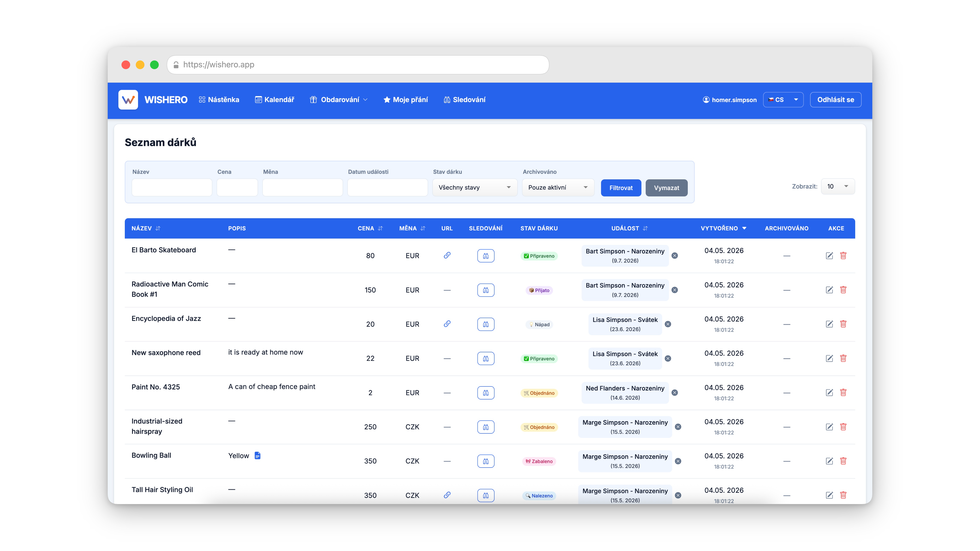Click the Filtrovat button
Viewport: 980px width, 551px height.
point(621,188)
